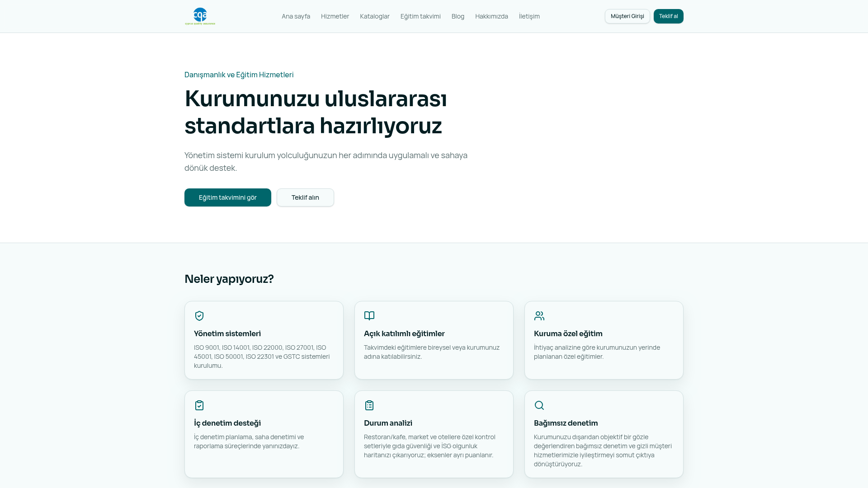Image resolution: width=868 pixels, height=488 pixels.
Task: Click the Yönetim sistemi kurulum yolculuğunuzun subtitle
Action: click(x=326, y=161)
